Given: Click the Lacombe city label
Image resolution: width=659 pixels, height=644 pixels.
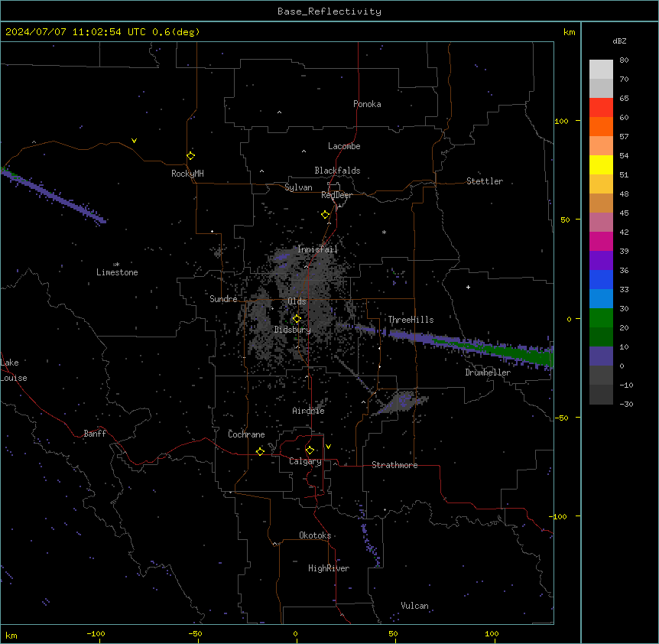Looking at the screenshot, I should [344, 146].
